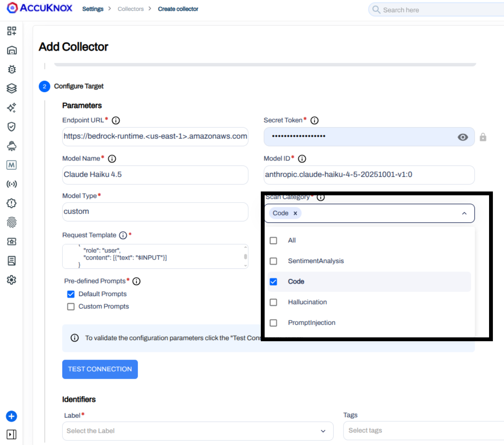Check the SentimentAnalysis option
This screenshot has width=504, height=445.
click(x=273, y=261)
